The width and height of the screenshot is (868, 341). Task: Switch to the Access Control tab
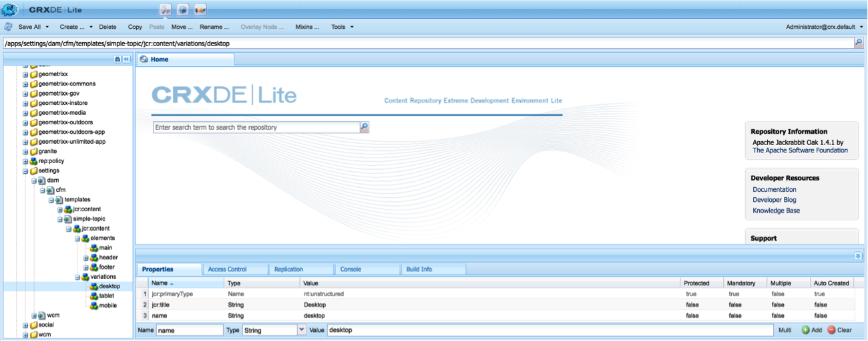[227, 269]
